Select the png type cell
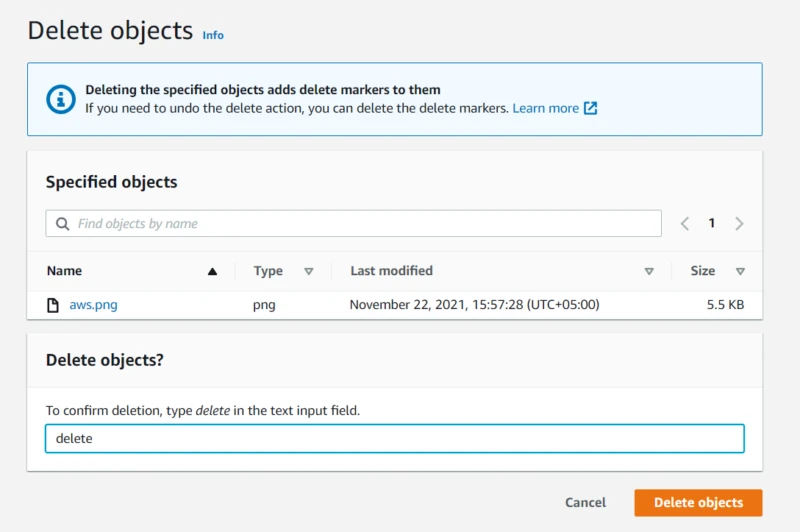The height and width of the screenshot is (532, 800). tap(264, 305)
